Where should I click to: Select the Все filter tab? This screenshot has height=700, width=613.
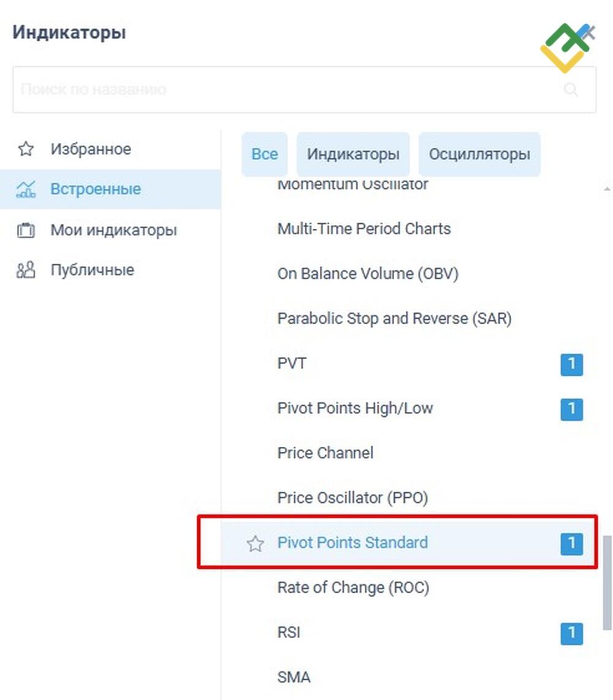(x=264, y=154)
